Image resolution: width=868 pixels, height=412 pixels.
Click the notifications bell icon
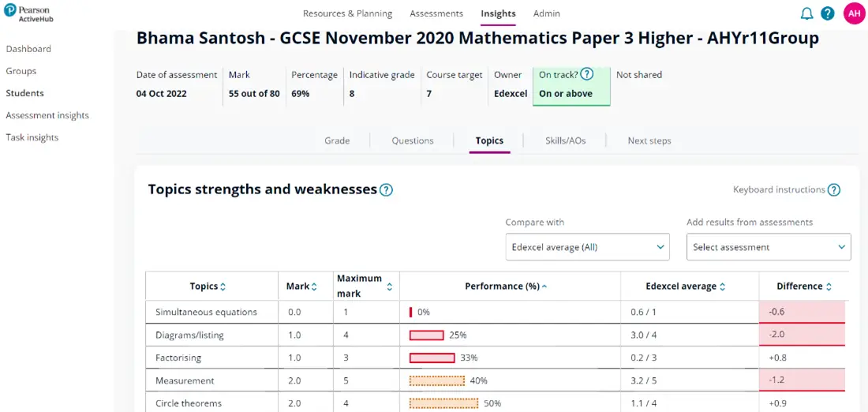[x=806, y=13]
